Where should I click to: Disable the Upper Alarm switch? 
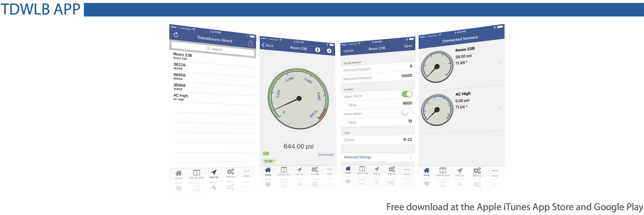407,94
